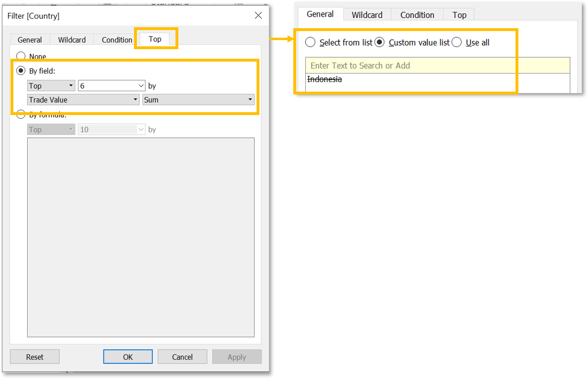The width and height of the screenshot is (588, 379).
Task: Expand the number dropdown showing 6
Action: pos(141,86)
